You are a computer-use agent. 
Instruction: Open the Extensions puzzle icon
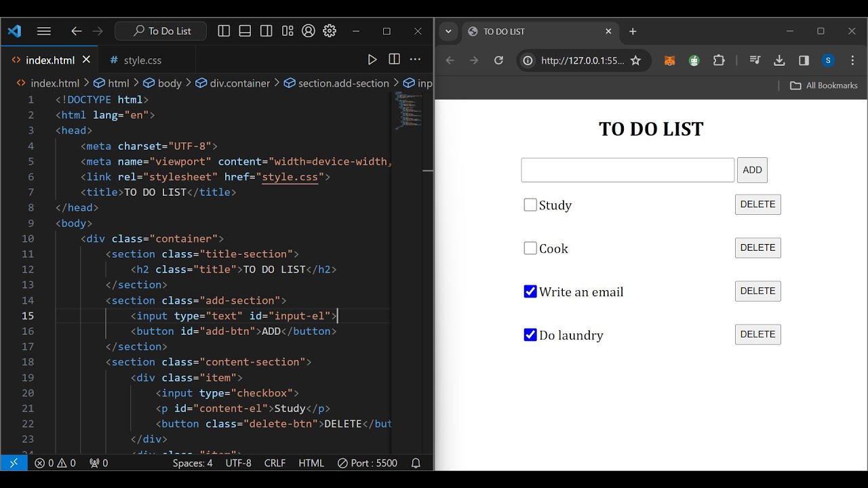pyautogui.click(x=719, y=60)
